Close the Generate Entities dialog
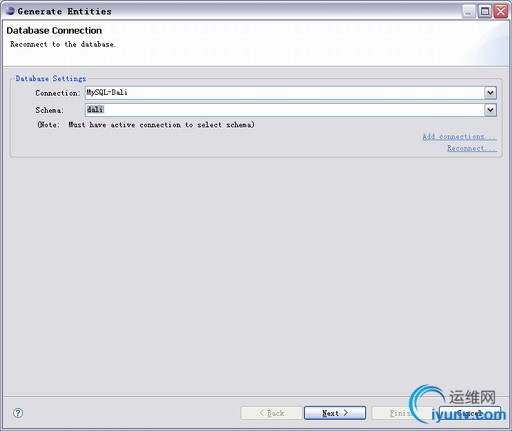The image size is (512, 431). 501,11
